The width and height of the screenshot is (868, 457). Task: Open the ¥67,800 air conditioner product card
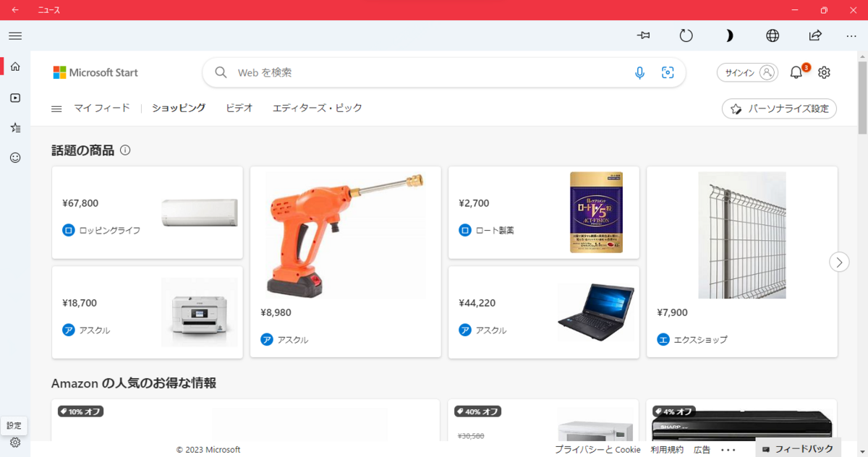148,213
